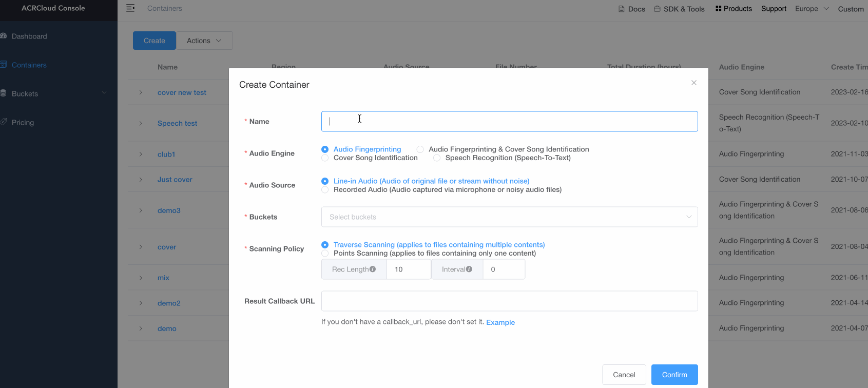Select Cover Song Identification audio engine

coord(325,158)
